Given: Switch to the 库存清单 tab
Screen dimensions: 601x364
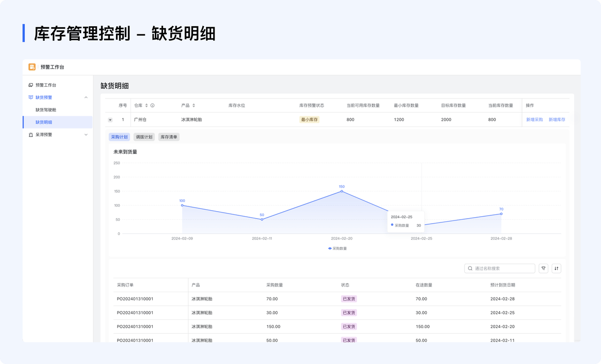Looking at the screenshot, I should pos(169,137).
